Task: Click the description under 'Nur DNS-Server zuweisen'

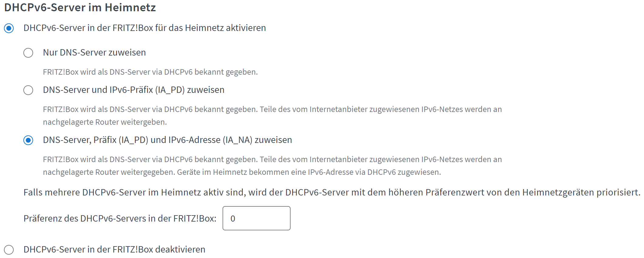Action: [x=150, y=72]
